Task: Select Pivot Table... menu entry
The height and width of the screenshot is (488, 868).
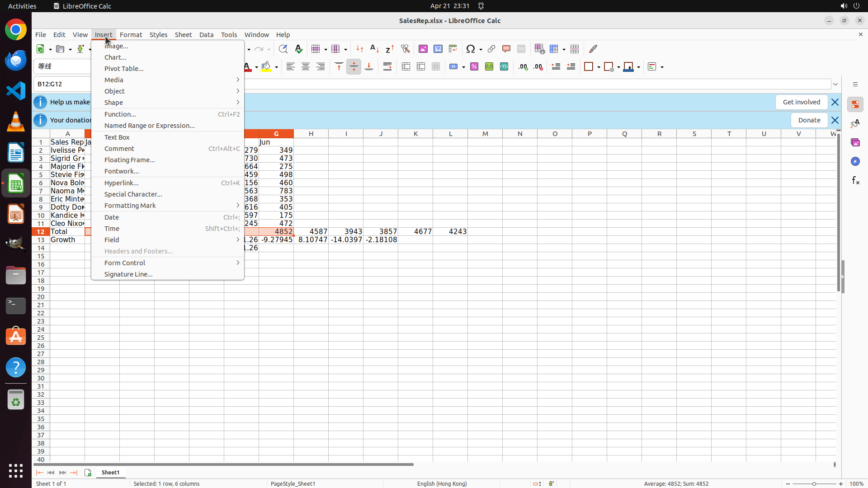Action: click(x=124, y=69)
